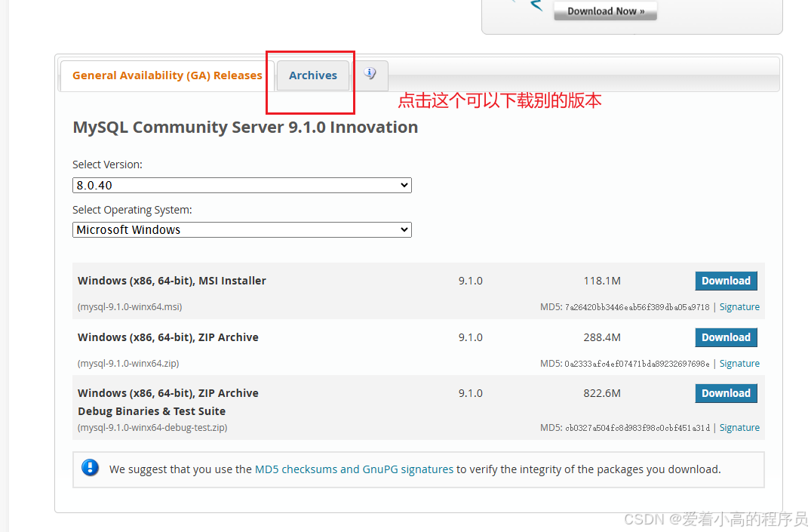
Task: Open the General Availability (GA) Releases tab
Action: [x=167, y=75]
